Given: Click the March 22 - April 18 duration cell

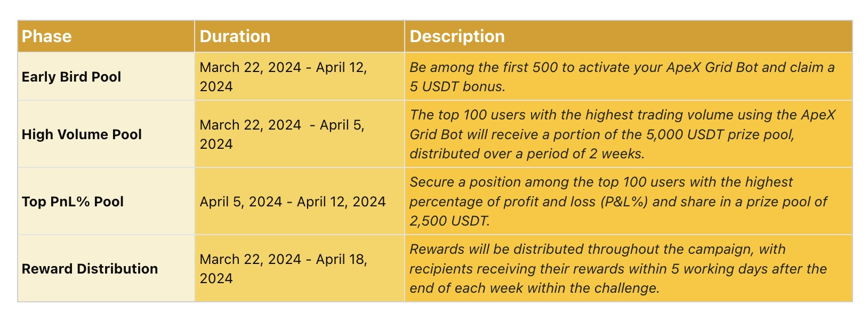Looking at the screenshot, I should 300,268.
